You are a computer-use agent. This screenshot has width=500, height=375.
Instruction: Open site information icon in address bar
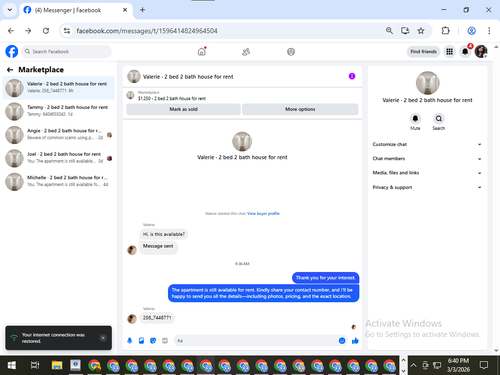67,31
